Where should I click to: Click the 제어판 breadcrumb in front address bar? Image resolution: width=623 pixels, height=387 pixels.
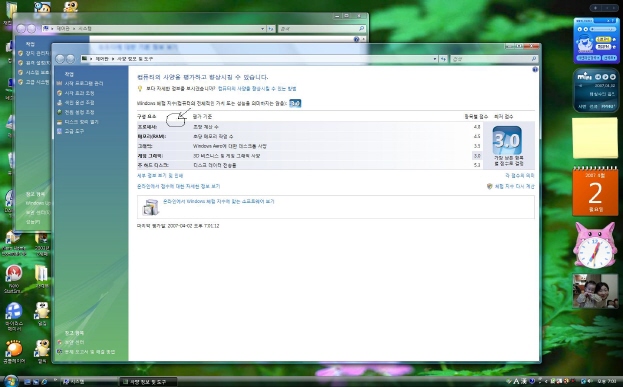point(102,59)
